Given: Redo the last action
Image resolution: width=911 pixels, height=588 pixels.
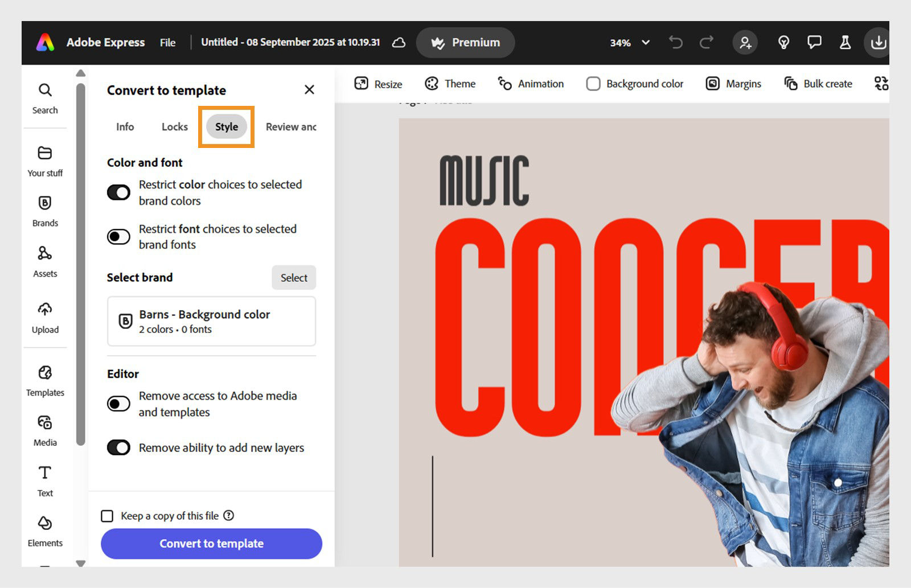Looking at the screenshot, I should click(x=707, y=43).
